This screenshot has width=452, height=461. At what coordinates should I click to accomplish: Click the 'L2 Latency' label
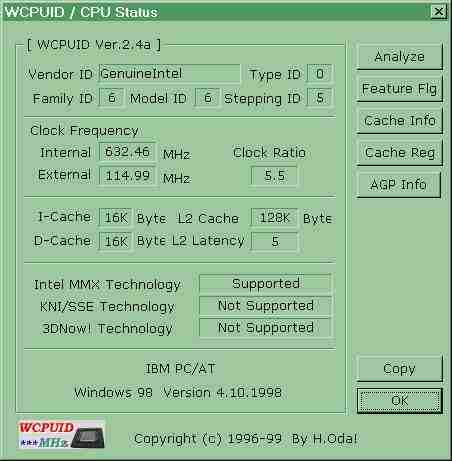(x=208, y=241)
